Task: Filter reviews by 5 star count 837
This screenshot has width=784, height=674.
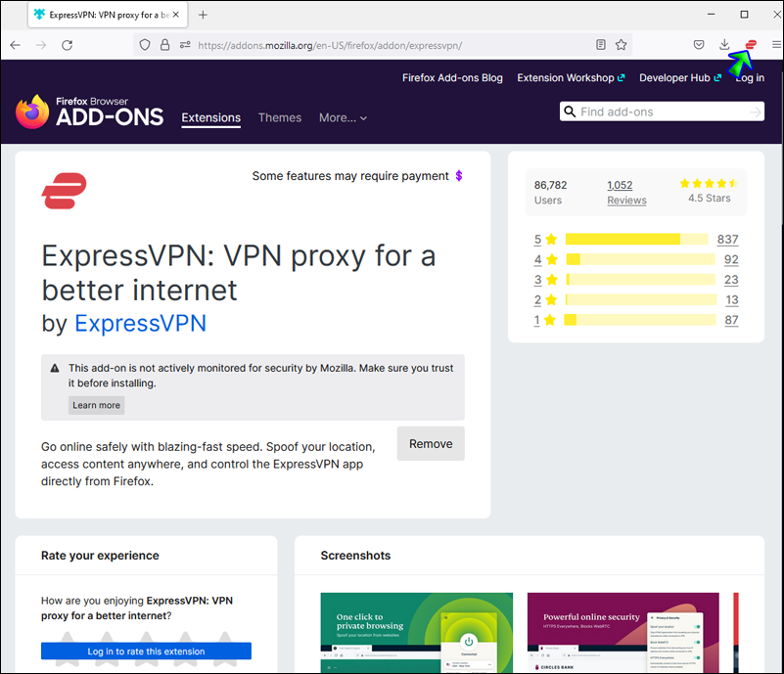Action: (727, 240)
